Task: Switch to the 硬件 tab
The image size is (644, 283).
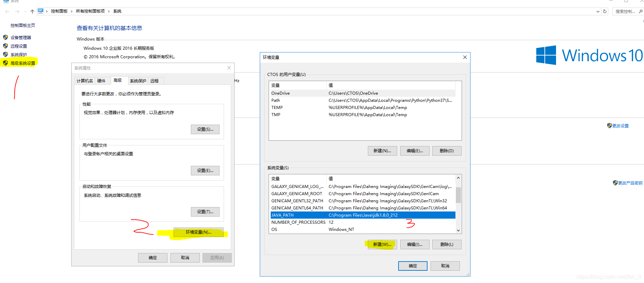Action: tap(101, 81)
